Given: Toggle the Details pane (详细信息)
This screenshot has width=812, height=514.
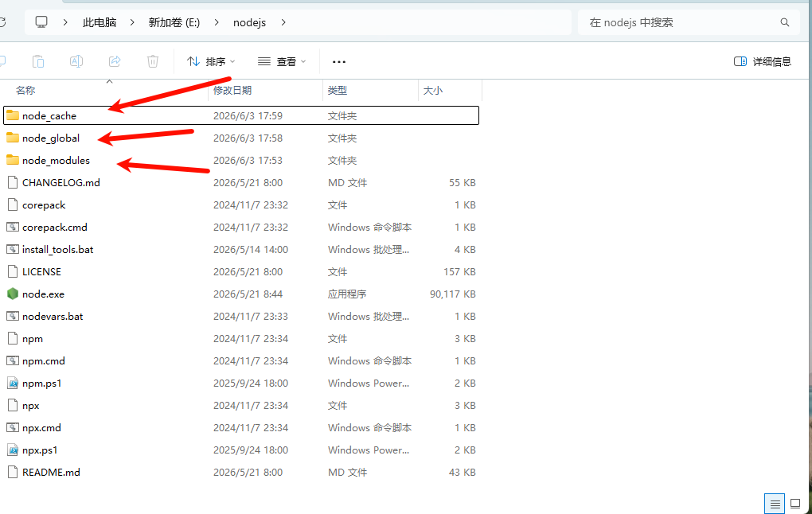Looking at the screenshot, I should (x=763, y=61).
